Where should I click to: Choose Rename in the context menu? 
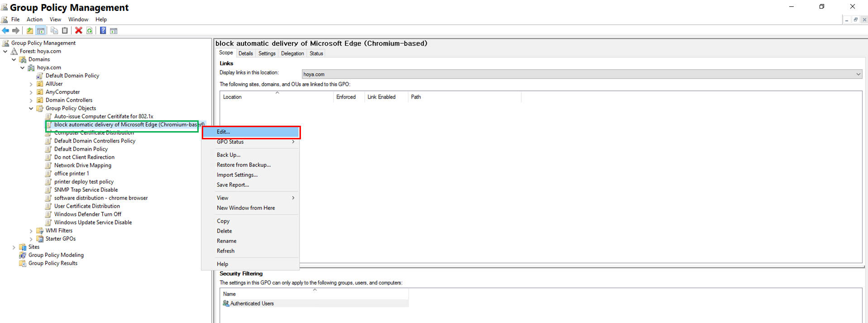coord(250,241)
